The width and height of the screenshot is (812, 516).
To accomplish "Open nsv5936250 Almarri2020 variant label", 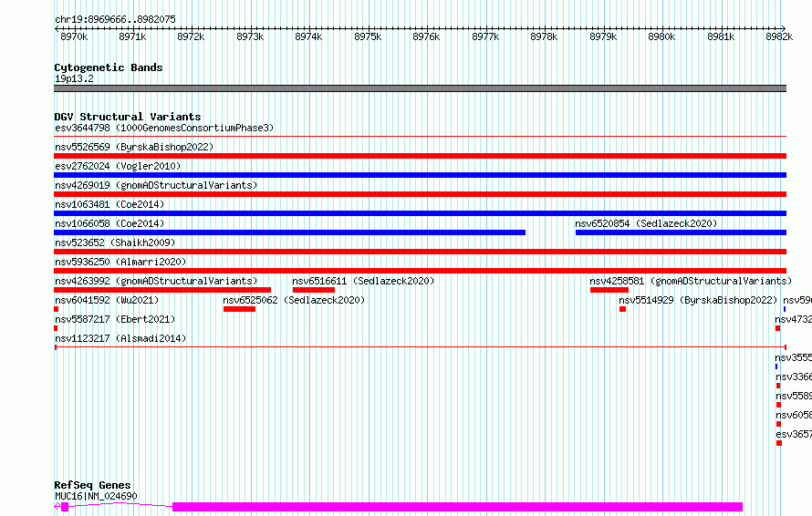I will (x=120, y=262).
